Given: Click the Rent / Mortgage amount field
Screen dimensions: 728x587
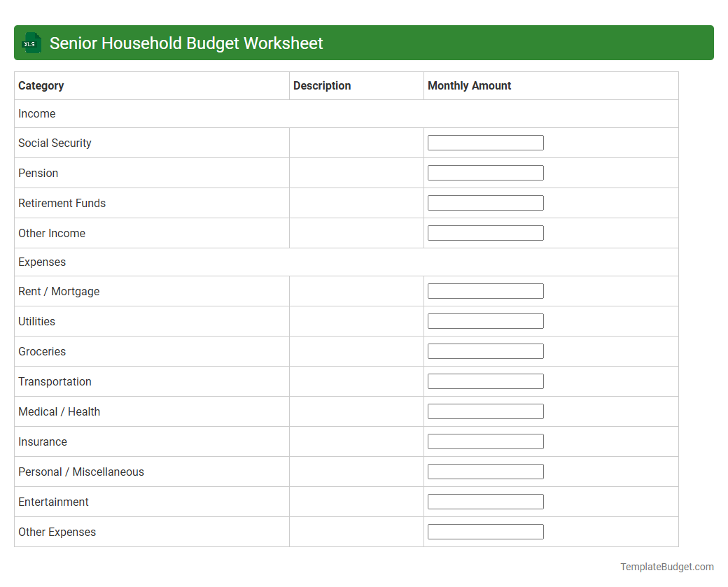Looking at the screenshot, I should click(x=485, y=290).
